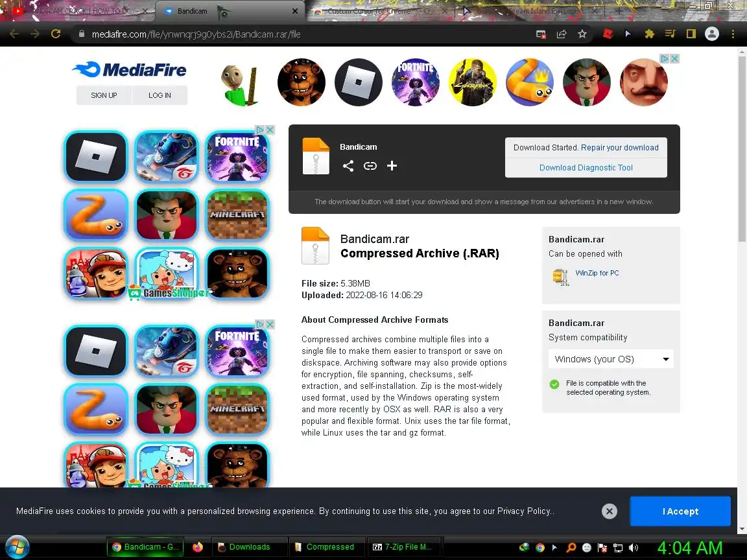The image size is (747, 560).
Task: Open the Baldi game icon in top ad
Action: click(241, 84)
